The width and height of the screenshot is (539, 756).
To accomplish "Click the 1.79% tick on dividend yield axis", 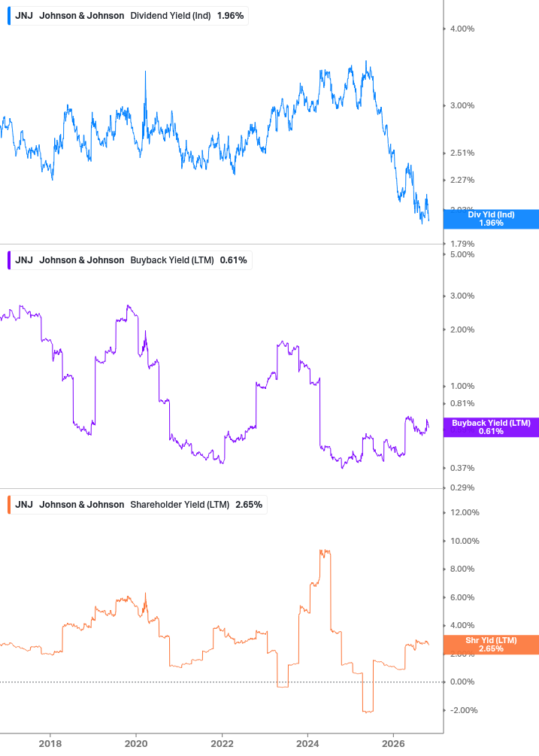I will tap(462, 244).
